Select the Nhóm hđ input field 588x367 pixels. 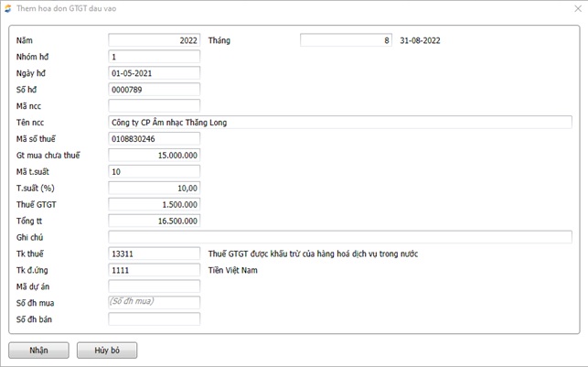click(154, 57)
